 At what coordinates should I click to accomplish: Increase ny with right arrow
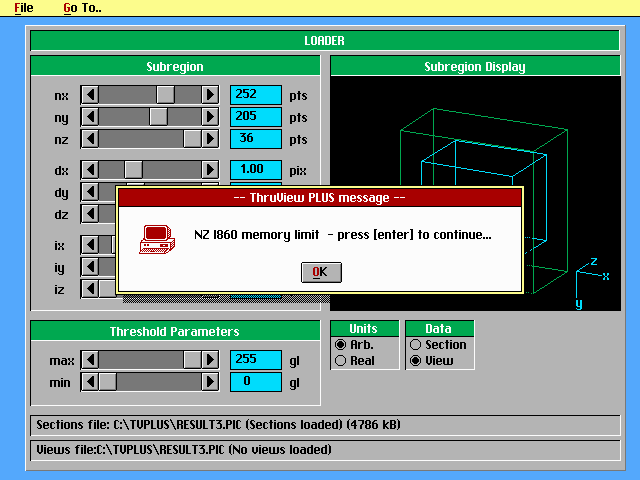[210, 117]
